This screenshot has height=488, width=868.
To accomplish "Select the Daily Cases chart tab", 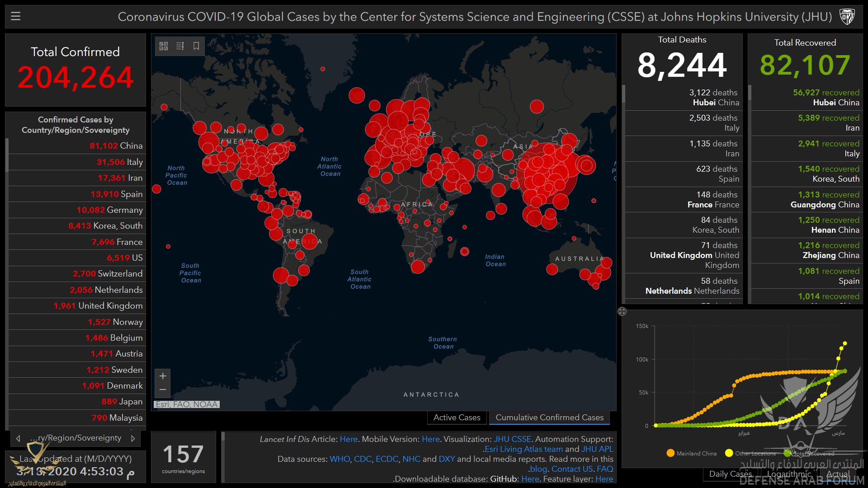I will coord(730,474).
